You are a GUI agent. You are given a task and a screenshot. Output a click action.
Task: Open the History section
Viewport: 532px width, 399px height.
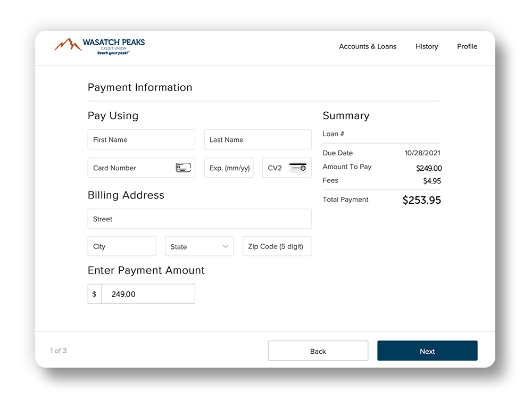click(x=426, y=47)
